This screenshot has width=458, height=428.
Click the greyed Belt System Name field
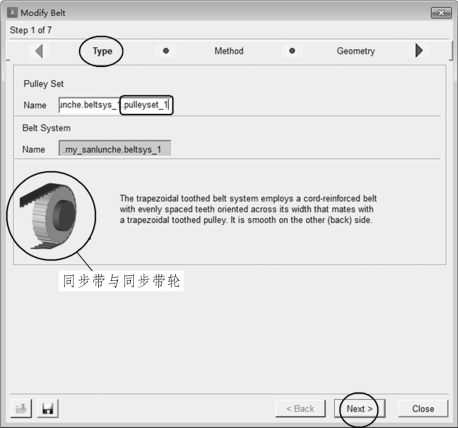115,148
